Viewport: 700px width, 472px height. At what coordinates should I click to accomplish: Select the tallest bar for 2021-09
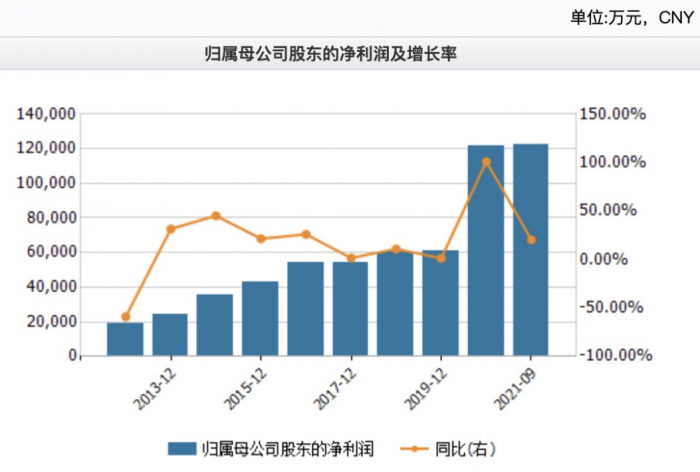[x=530, y=250]
